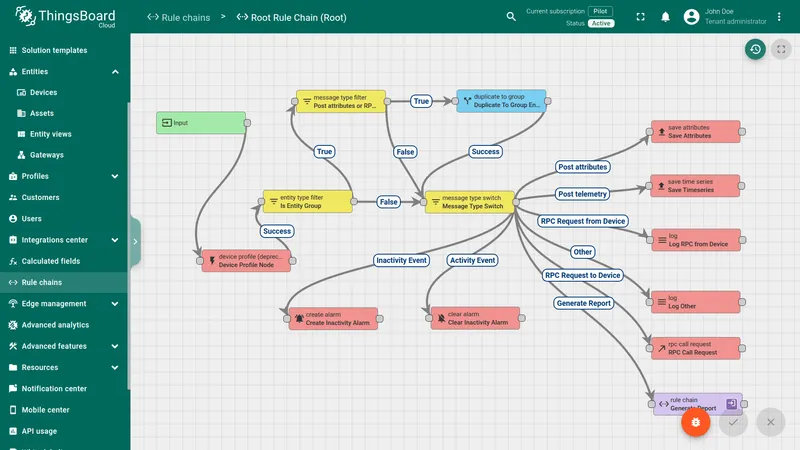Select the Duplicate To Group Entities node
This screenshot has height=450, width=800.
pyautogui.click(x=501, y=101)
